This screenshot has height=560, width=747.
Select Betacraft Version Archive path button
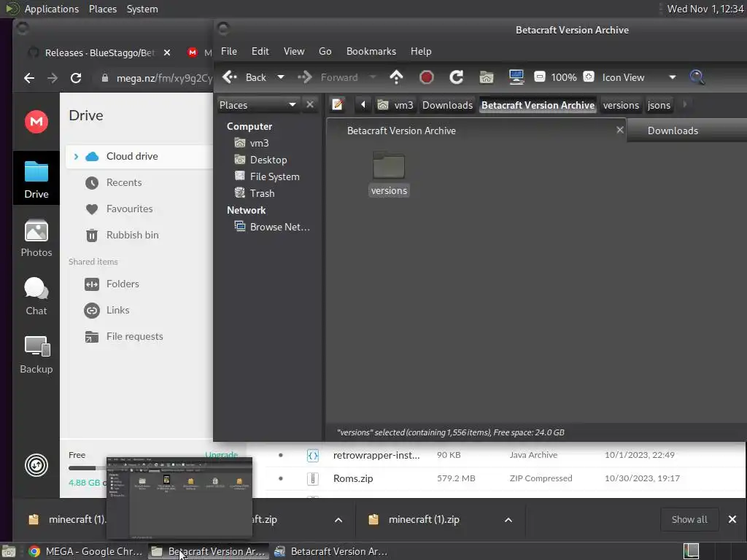coord(538,105)
